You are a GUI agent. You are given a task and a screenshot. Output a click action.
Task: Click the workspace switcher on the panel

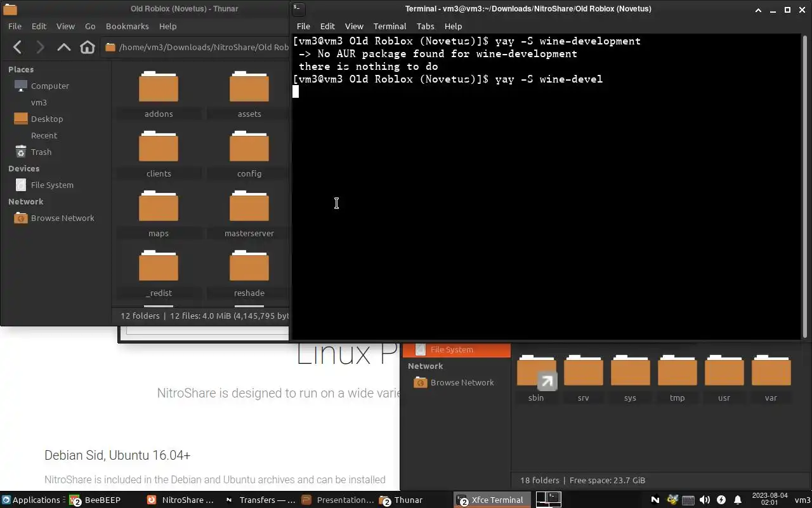(x=549, y=500)
